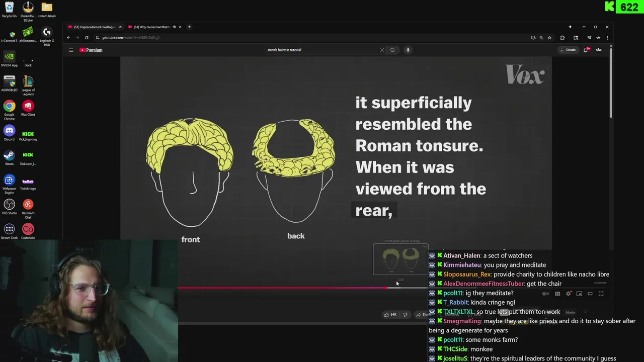Open Castlabs shortcut

[x=28, y=231]
